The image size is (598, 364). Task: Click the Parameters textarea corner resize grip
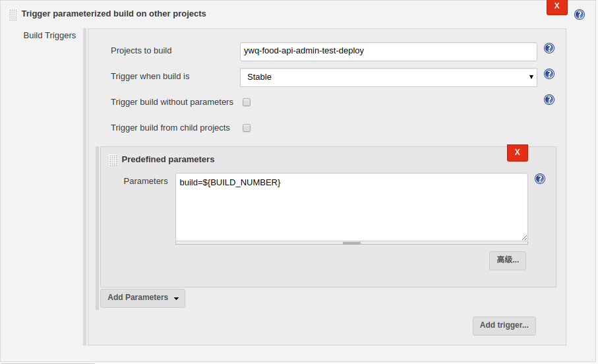[x=524, y=237]
